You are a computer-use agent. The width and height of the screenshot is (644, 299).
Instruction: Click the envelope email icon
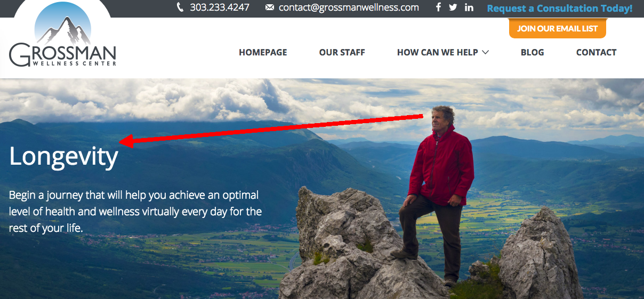(270, 7)
